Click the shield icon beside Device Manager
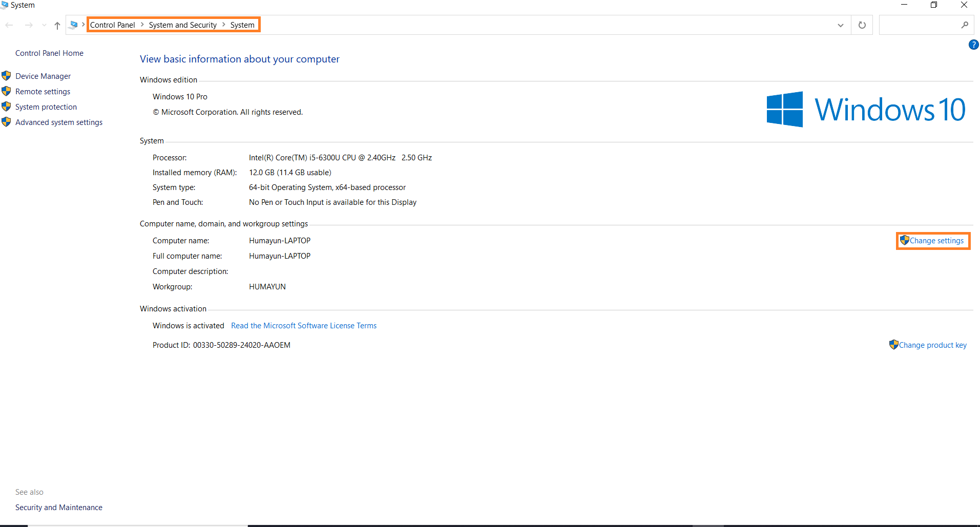This screenshot has width=980, height=527. coord(6,76)
